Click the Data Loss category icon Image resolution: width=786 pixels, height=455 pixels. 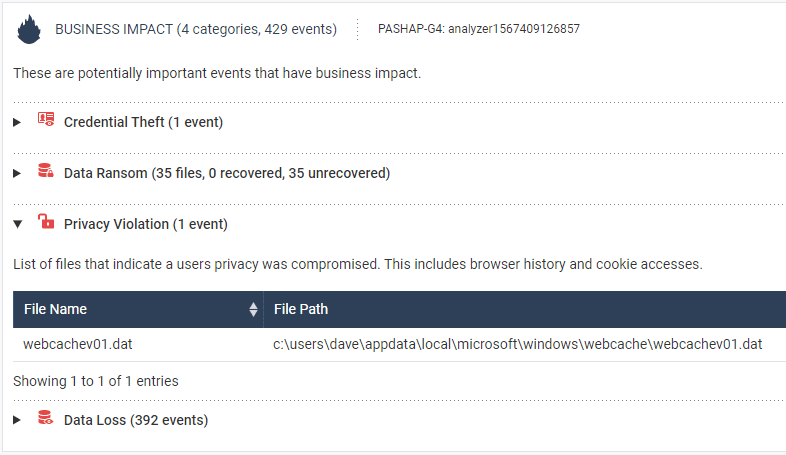coord(45,419)
